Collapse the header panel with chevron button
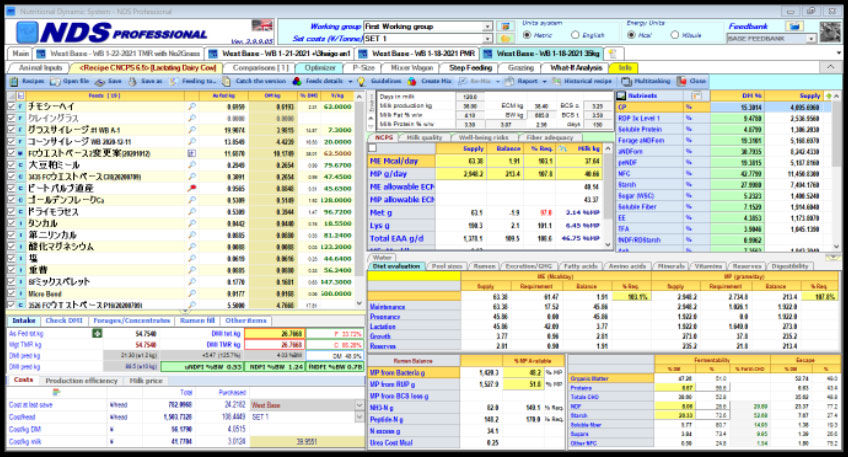 pyautogui.click(x=830, y=67)
